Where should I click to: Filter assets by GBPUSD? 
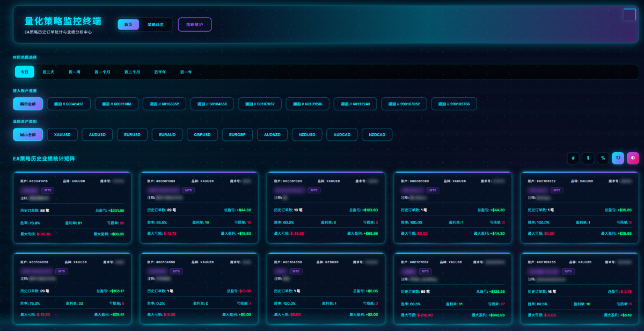click(202, 134)
